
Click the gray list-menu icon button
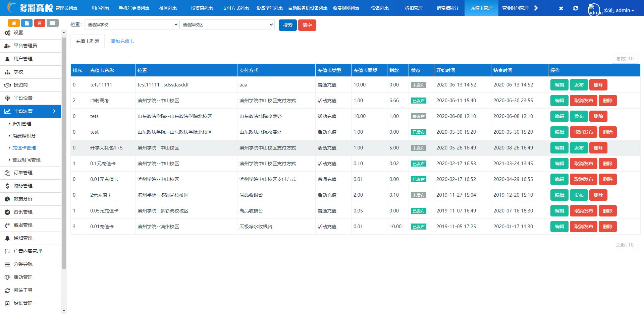[x=52, y=23]
